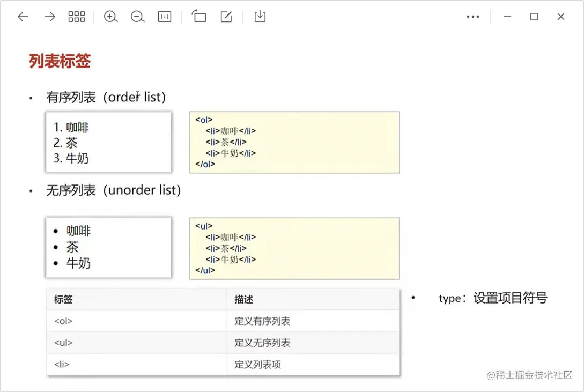
Task: Click the opening <ul> tag in code box
Action: point(204,226)
